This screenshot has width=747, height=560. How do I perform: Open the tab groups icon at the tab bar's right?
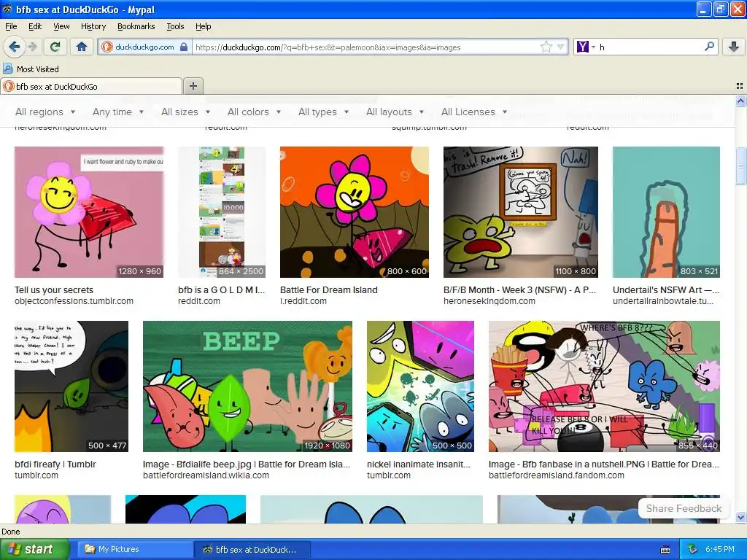(x=740, y=86)
